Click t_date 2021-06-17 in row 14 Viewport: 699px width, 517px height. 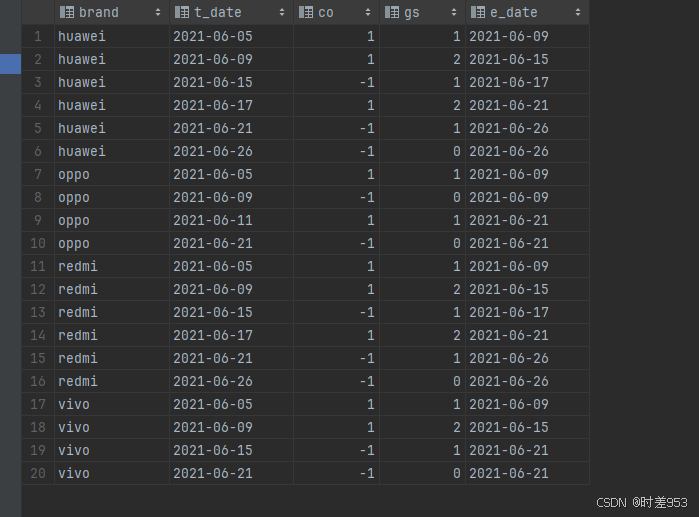coord(231,335)
